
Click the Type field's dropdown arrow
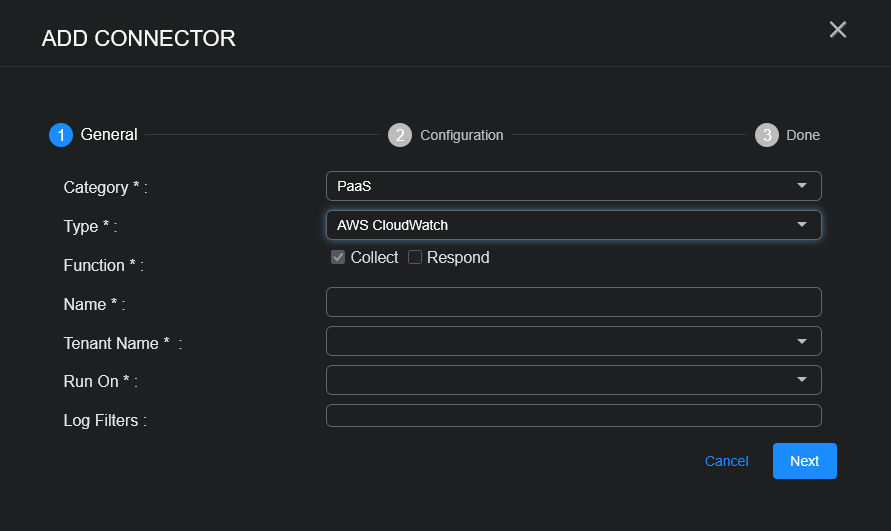click(x=801, y=225)
